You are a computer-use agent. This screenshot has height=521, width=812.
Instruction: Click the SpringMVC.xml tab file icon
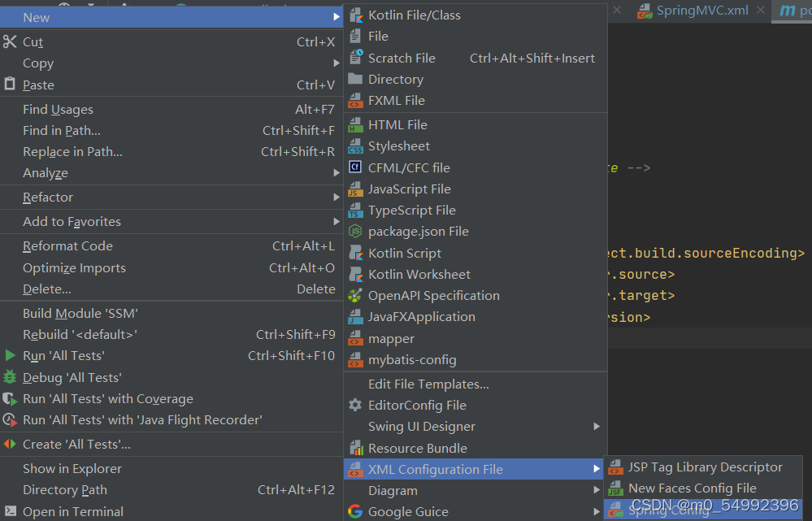[645, 11]
